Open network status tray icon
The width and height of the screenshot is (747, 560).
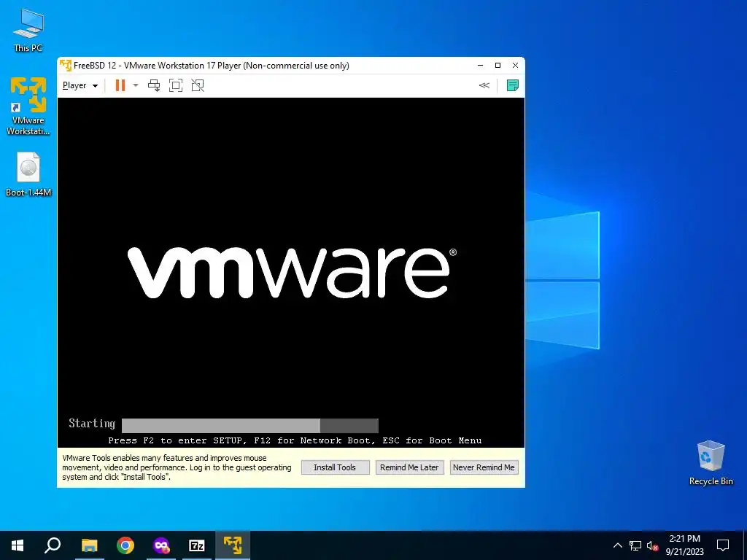point(635,545)
